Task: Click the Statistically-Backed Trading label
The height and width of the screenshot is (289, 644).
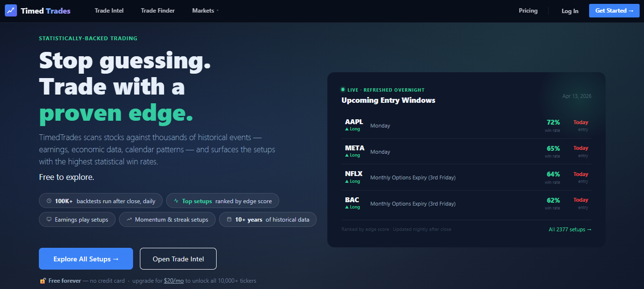Action: point(88,38)
